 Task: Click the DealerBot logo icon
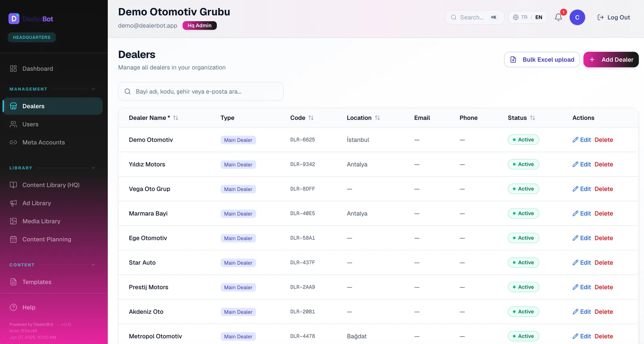tap(14, 19)
